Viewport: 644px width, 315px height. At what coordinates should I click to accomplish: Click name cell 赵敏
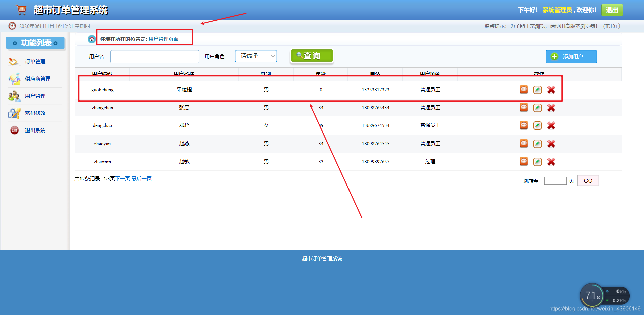click(184, 162)
